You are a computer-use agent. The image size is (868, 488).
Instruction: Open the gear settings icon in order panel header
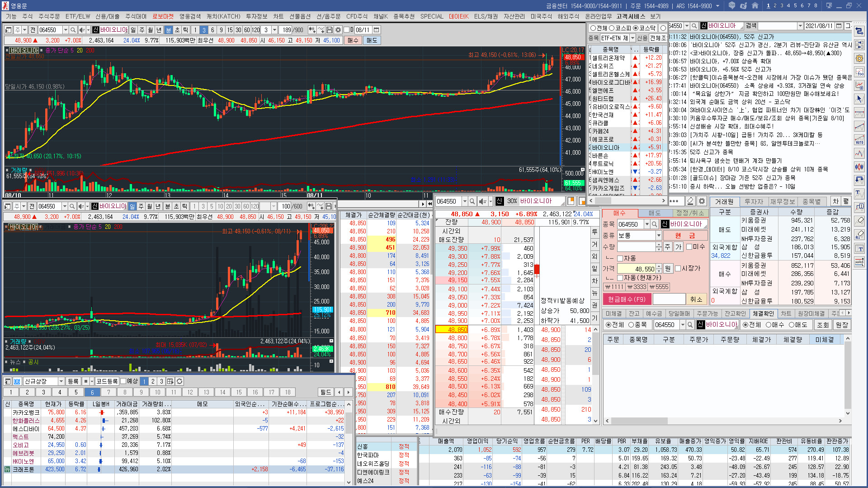[702, 201]
